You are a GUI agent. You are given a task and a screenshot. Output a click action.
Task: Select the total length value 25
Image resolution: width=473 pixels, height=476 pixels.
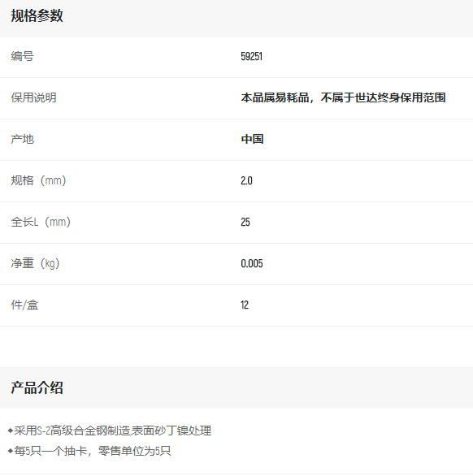245,222
